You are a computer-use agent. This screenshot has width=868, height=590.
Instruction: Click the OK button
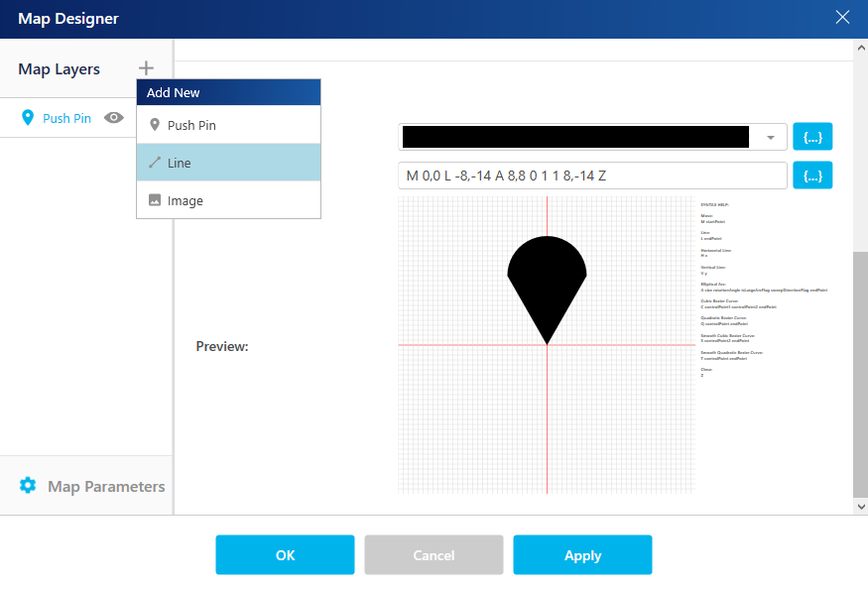(x=285, y=554)
